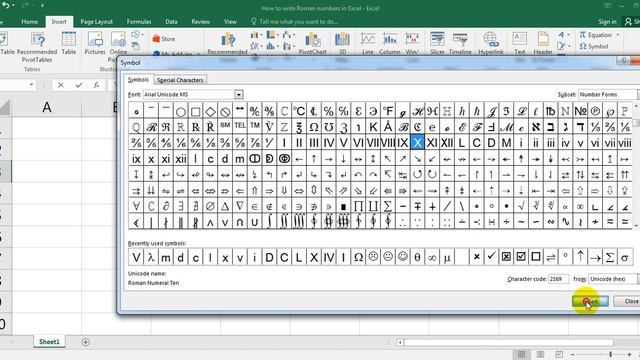The width and height of the screenshot is (640, 360).
Task: Open the Equation tool
Action: tap(596, 35)
